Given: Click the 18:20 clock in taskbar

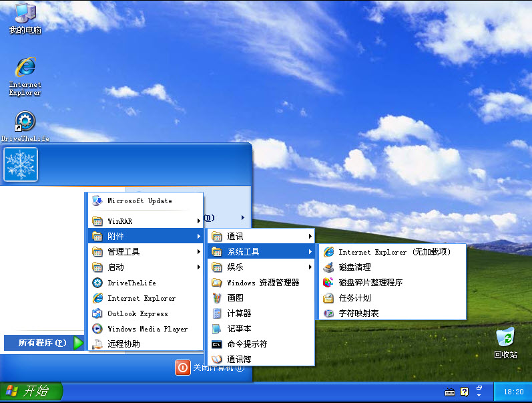Looking at the screenshot, I should point(513,392).
